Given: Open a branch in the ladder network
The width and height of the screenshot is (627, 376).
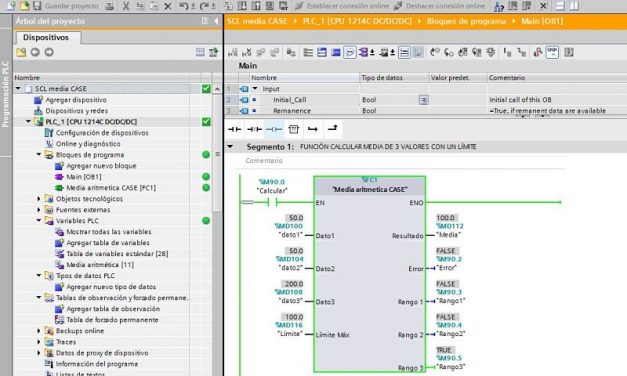Looking at the screenshot, I should click(313, 129).
